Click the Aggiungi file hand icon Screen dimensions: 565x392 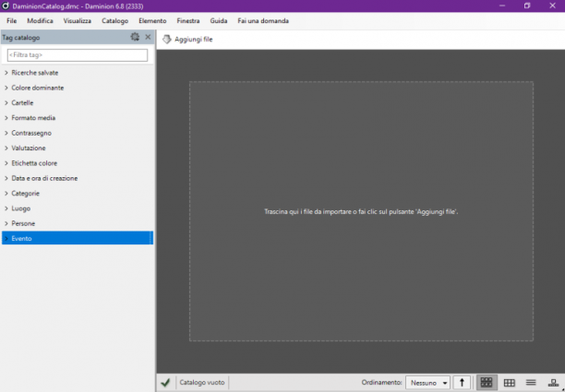pyautogui.click(x=166, y=40)
